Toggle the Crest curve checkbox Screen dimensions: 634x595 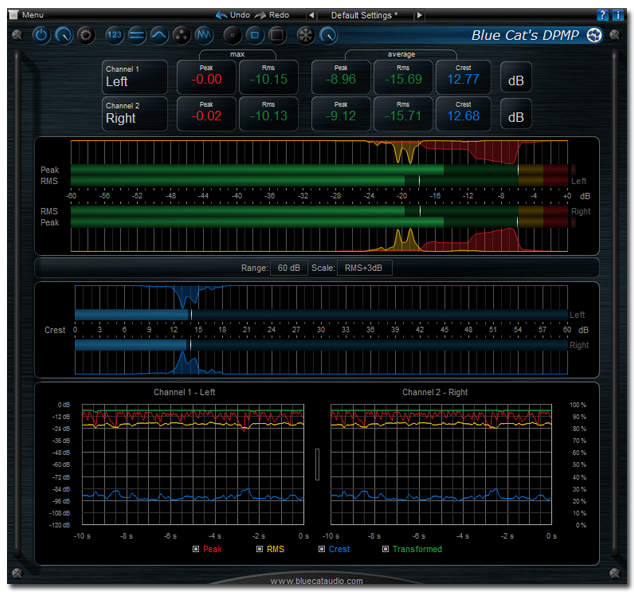(321, 549)
